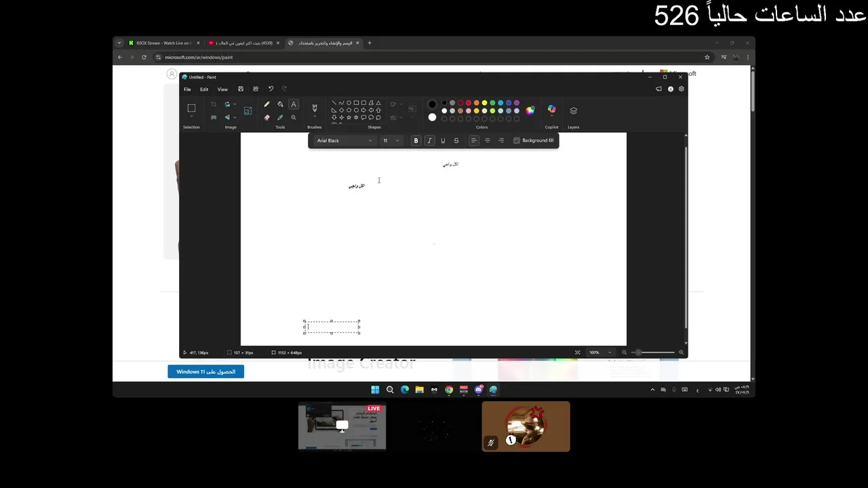Show hidden system tray icons chevron
The width and height of the screenshot is (868, 488).
pyautogui.click(x=653, y=390)
